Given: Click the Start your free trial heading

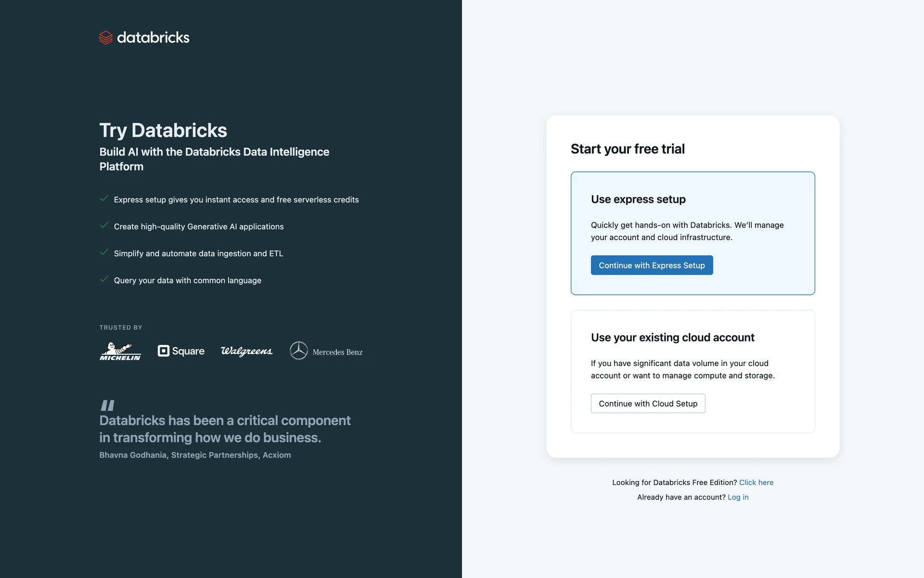Looking at the screenshot, I should pyautogui.click(x=628, y=149).
